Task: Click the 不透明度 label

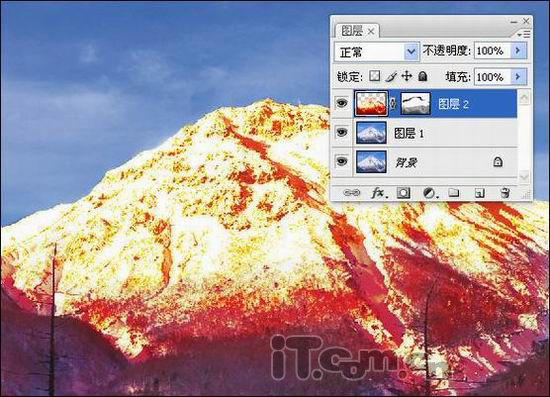Action: [x=447, y=51]
